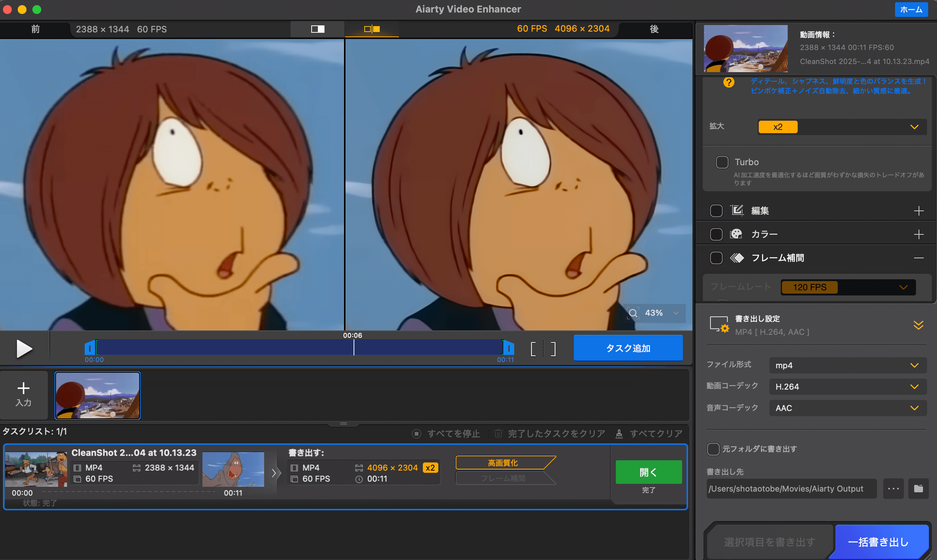Click the yellow help question mark icon
The width and height of the screenshot is (937, 560).
[729, 82]
